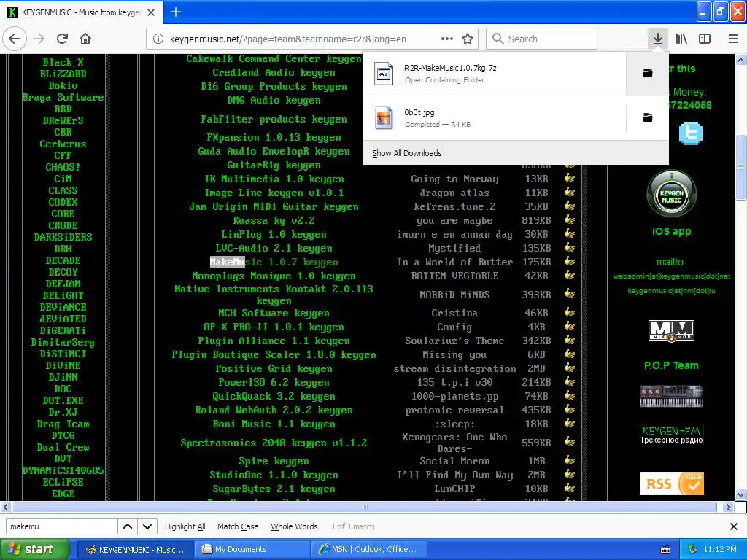Bookmark this page with star icon

coord(468,39)
